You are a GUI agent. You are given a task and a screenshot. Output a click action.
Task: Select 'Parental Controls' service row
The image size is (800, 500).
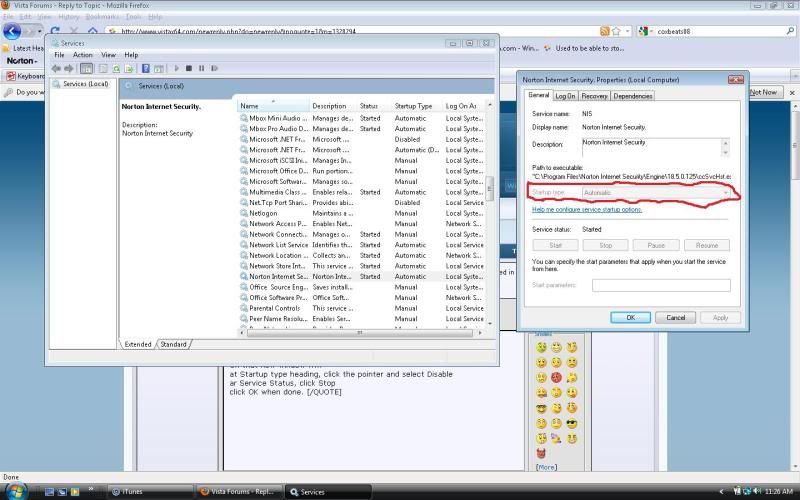pos(361,308)
